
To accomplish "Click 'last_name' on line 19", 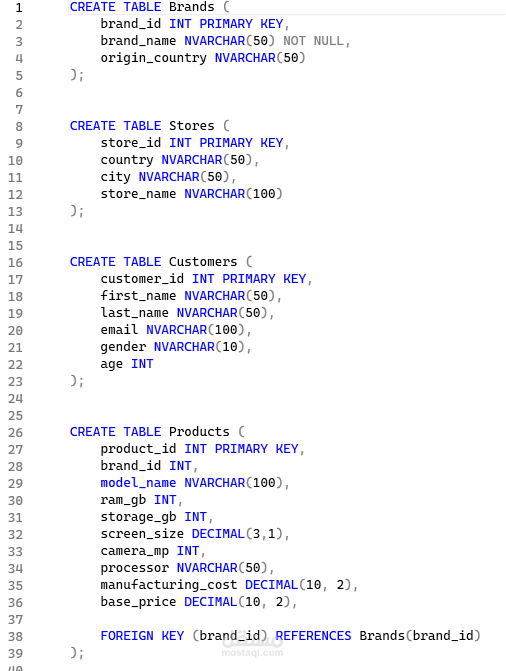I will tap(134, 313).
